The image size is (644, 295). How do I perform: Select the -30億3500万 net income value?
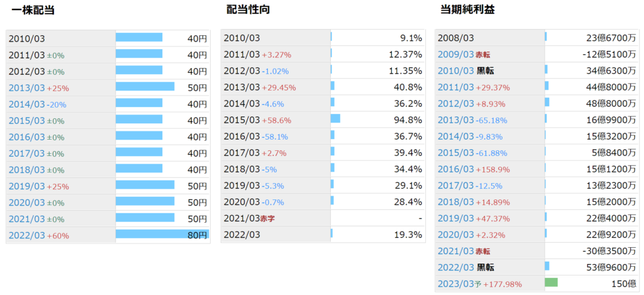click(x=610, y=251)
